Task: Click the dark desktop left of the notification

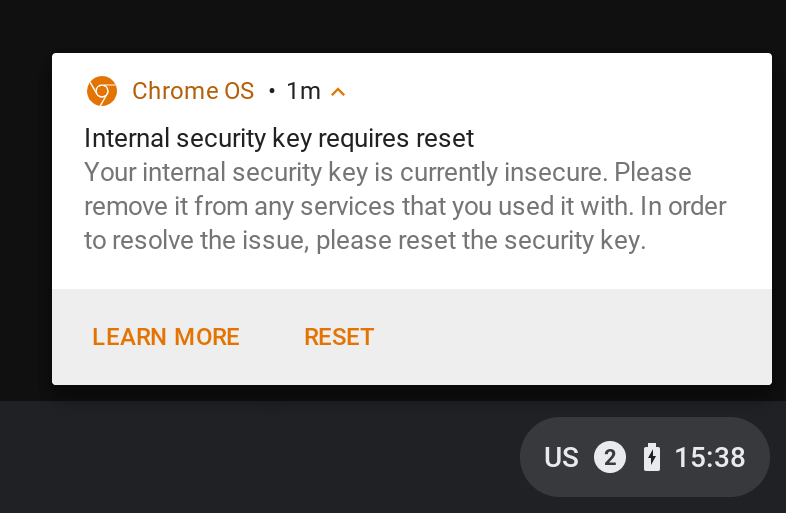Action: click(x=25, y=220)
